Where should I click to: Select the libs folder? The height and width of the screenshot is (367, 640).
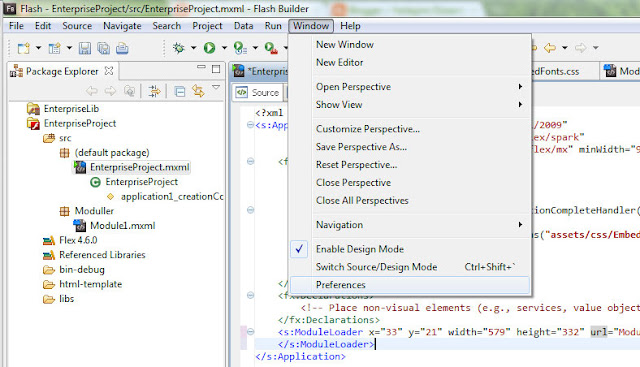(x=66, y=299)
